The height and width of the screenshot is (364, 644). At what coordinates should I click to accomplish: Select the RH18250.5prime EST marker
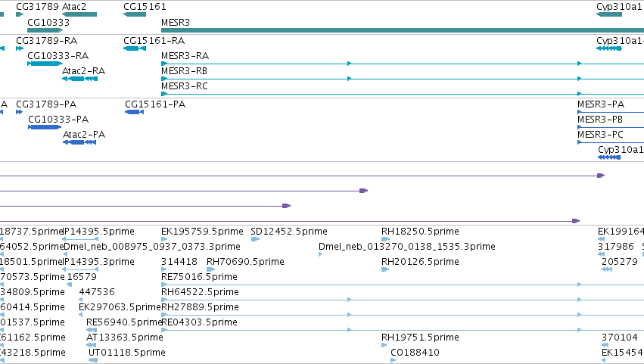[385, 239]
